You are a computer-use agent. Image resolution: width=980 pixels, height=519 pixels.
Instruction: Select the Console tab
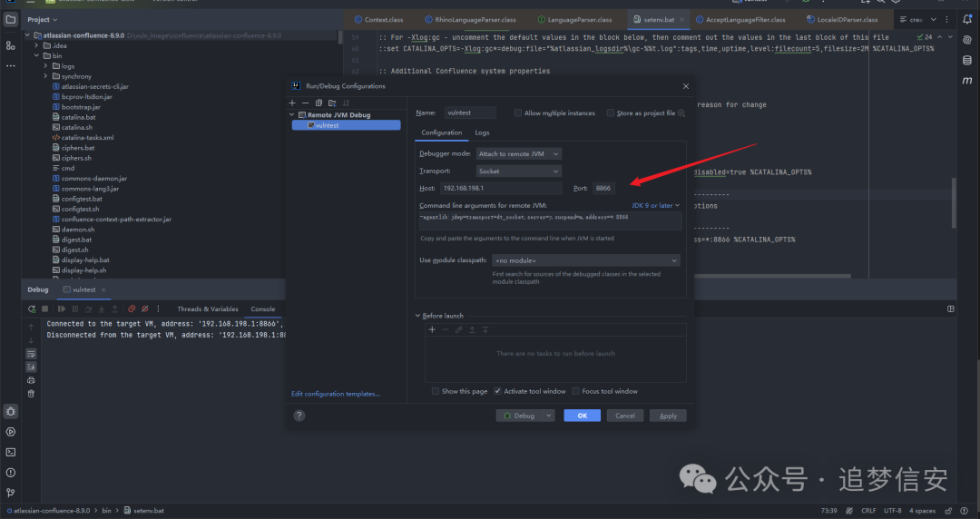(x=262, y=308)
